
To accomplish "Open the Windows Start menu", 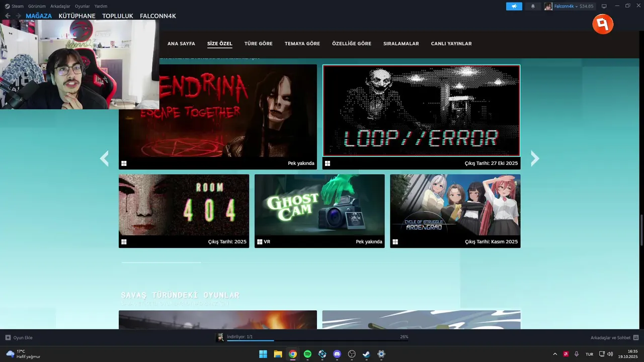I will tap(263, 354).
